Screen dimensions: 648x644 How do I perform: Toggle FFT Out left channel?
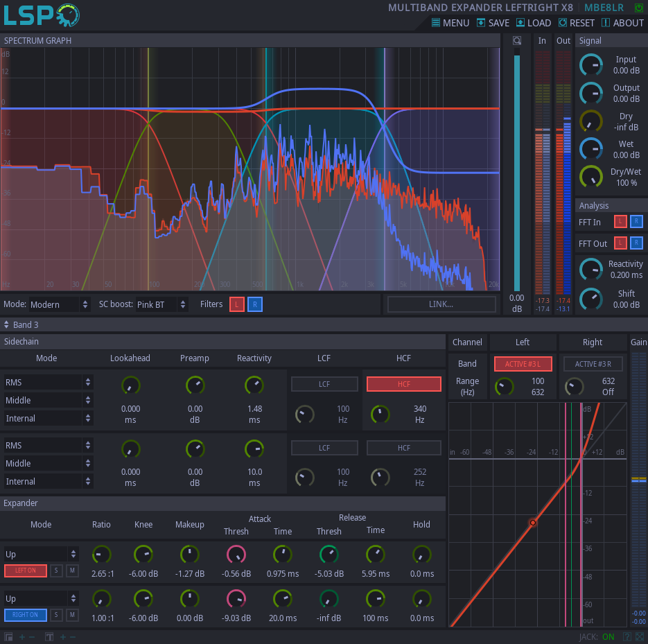620,243
